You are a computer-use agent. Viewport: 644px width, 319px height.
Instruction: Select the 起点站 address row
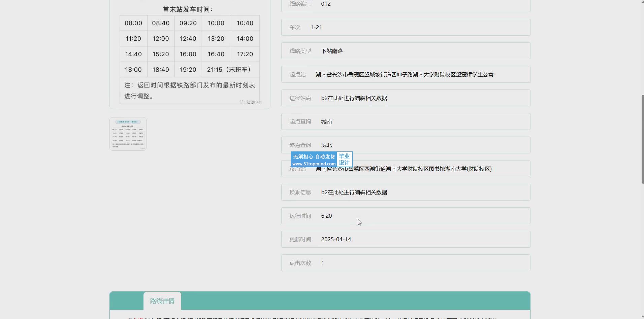click(x=406, y=74)
